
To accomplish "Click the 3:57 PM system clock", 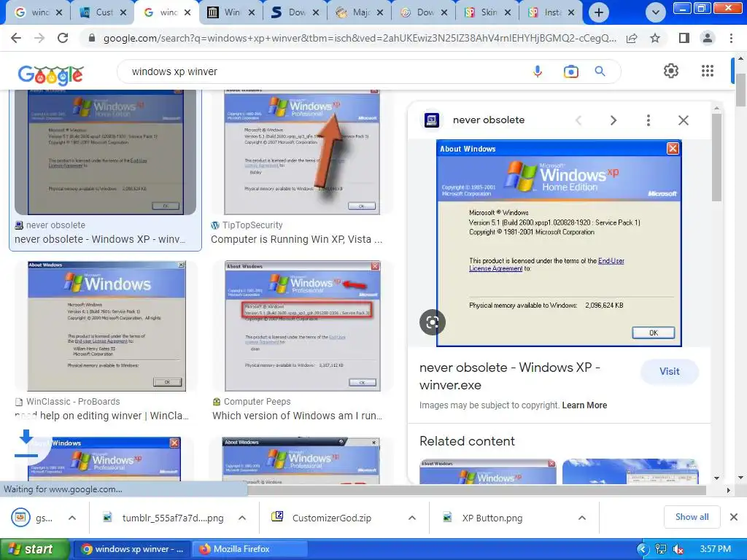I will [x=715, y=549].
